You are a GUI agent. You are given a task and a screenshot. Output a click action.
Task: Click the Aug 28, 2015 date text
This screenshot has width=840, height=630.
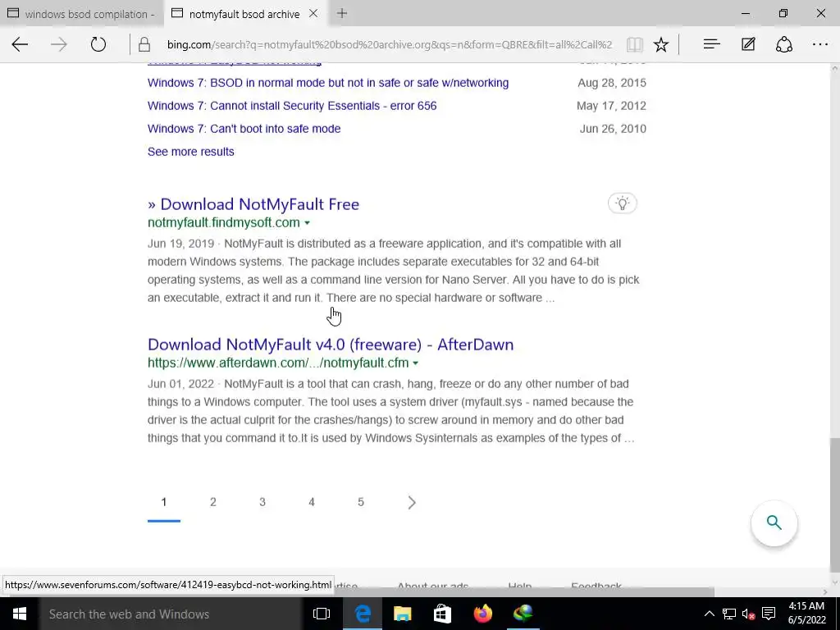coord(612,83)
